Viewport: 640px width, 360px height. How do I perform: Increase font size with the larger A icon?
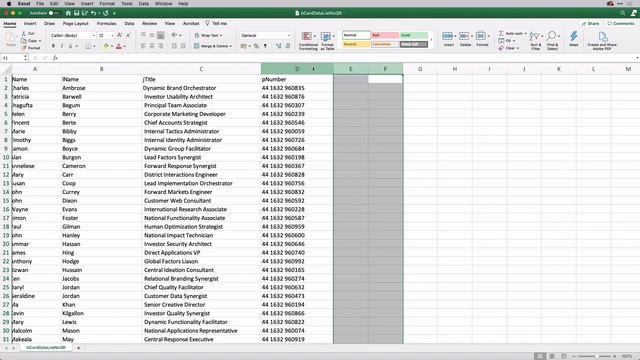(x=120, y=36)
